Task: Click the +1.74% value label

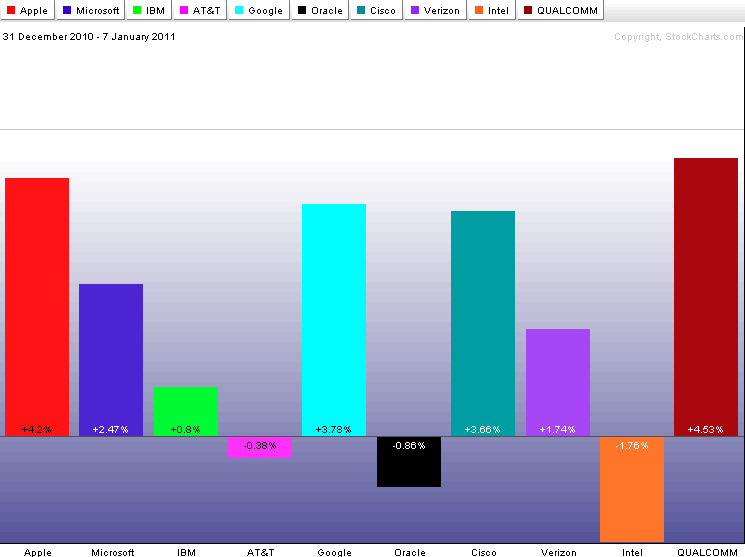Action: pos(557,430)
